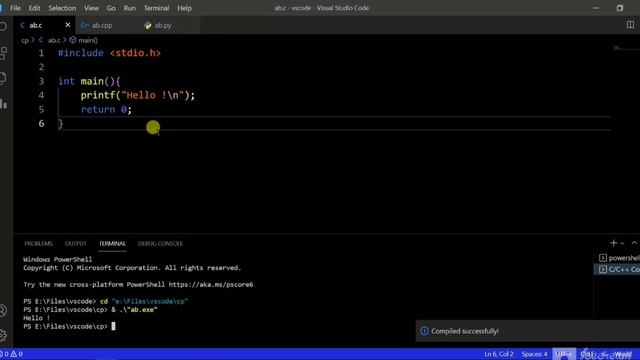
Task: Click the Spaces: 4 indentation status item
Action: pyautogui.click(x=534, y=354)
